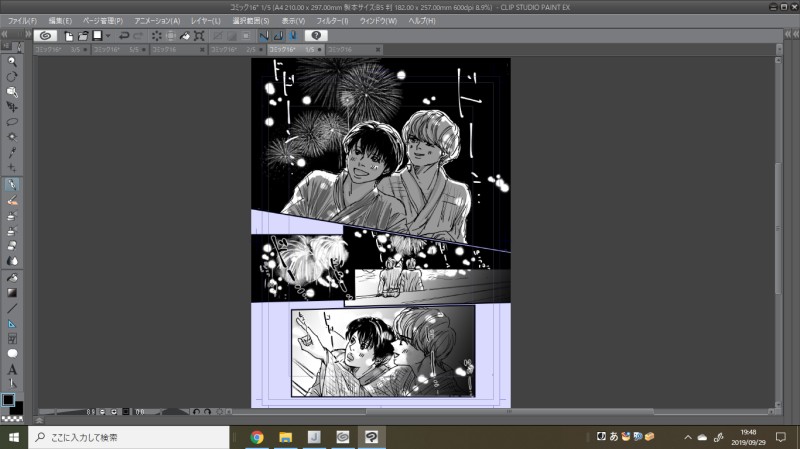
Task: Select the transparent color swatch
Action: point(12,419)
